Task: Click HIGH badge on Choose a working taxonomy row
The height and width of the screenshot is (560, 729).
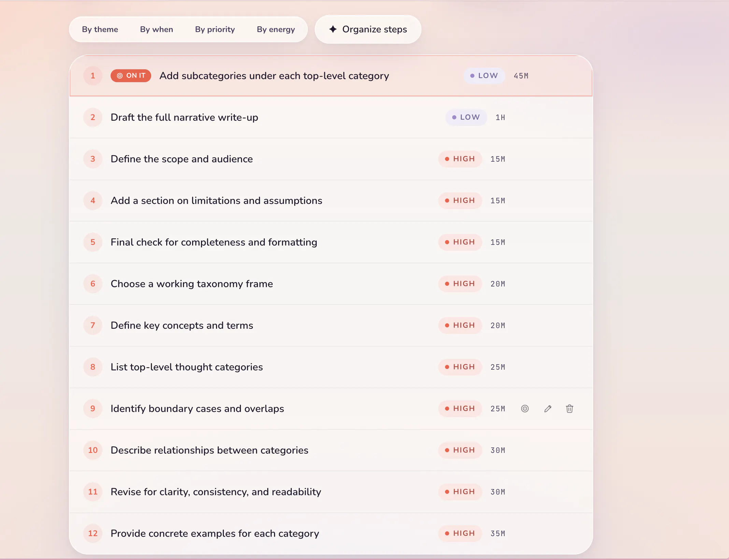Action: tap(460, 284)
